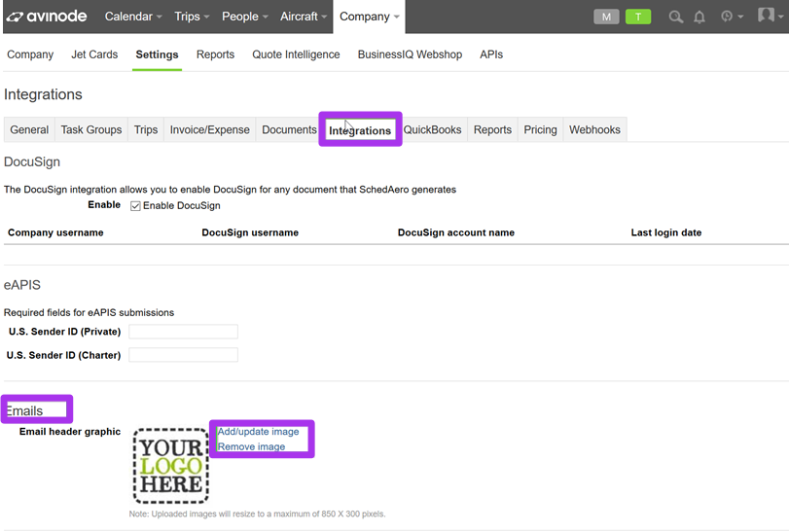This screenshot has height=532, width=789.
Task: Switch to the Documents tab
Action: 289,129
